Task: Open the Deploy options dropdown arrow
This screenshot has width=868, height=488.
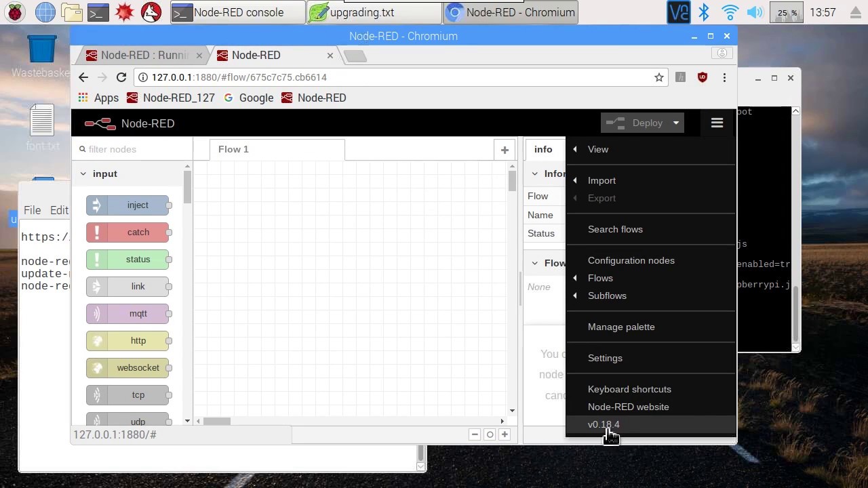Action: [676, 123]
